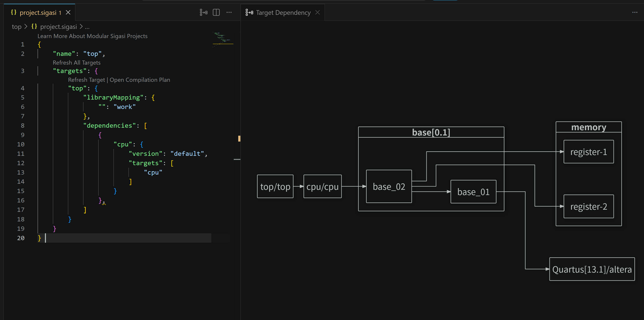Viewport: 644px width, 320px height.
Task: Select the cpu/cpu node in diagram
Action: point(322,186)
